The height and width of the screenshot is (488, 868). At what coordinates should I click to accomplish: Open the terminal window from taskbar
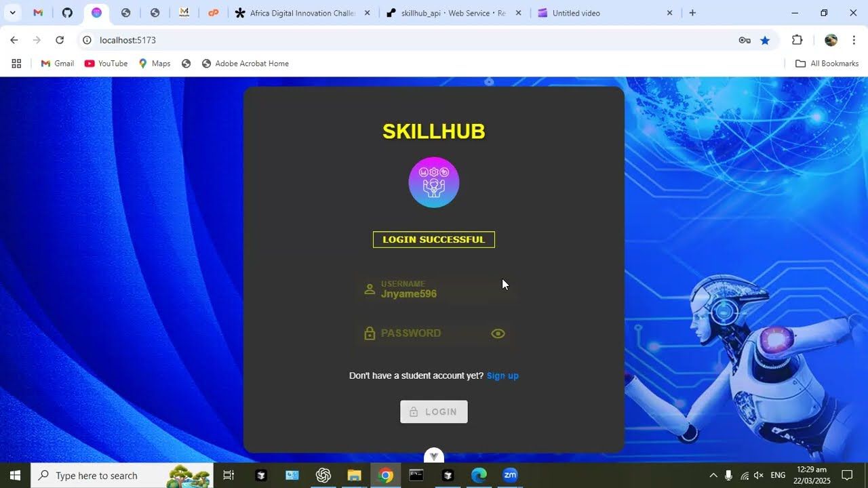pos(416,475)
